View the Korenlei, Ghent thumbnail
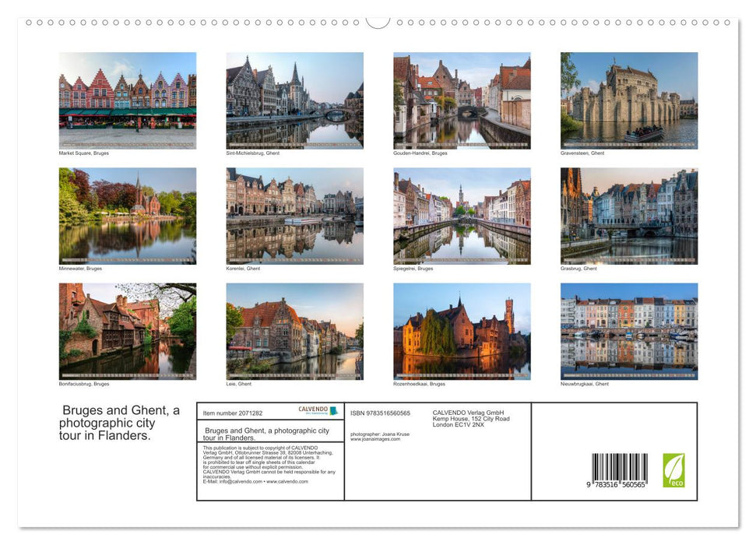The image size is (756, 545). (x=294, y=216)
